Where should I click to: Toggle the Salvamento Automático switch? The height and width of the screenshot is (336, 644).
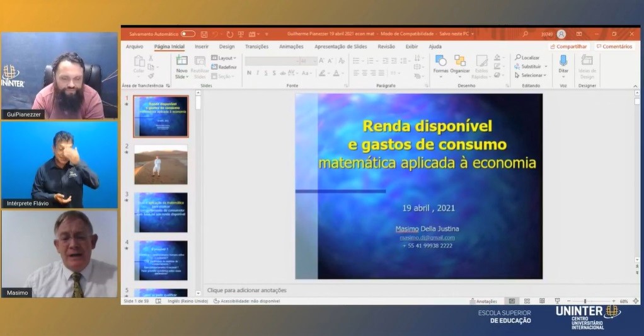[x=188, y=34]
